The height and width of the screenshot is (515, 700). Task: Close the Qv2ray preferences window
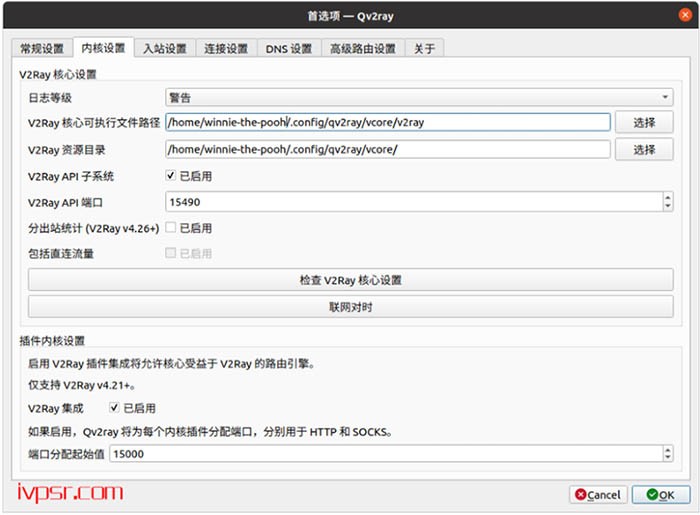685,15
